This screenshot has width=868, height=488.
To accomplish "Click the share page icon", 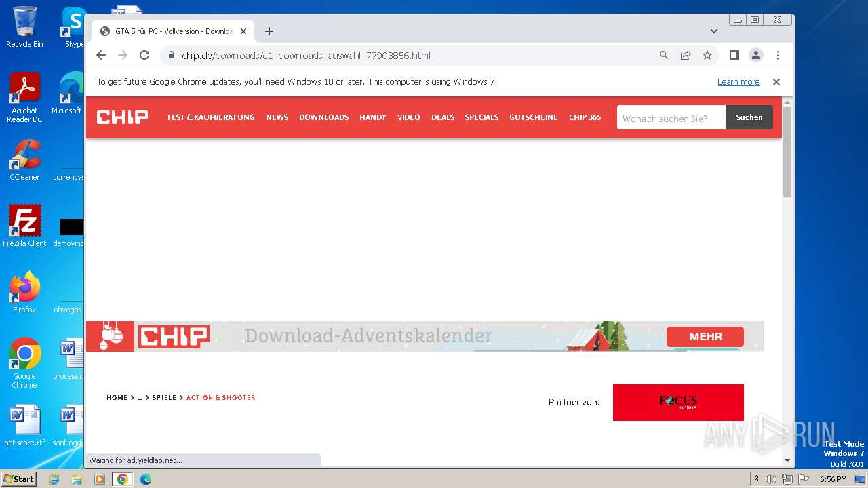I will (686, 55).
